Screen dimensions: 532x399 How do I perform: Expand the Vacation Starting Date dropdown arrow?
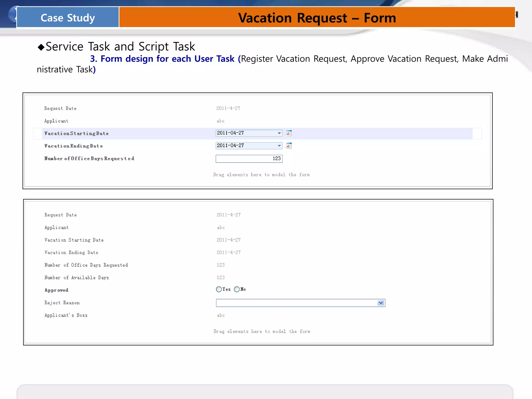coord(279,133)
